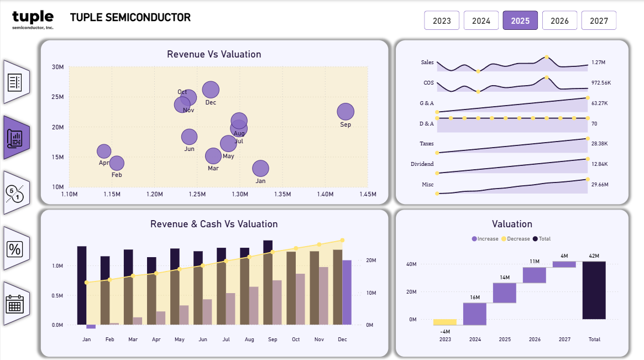644x360 pixels.
Task: Click the purple Dec bar in combo chart
Action: pos(347,292)
